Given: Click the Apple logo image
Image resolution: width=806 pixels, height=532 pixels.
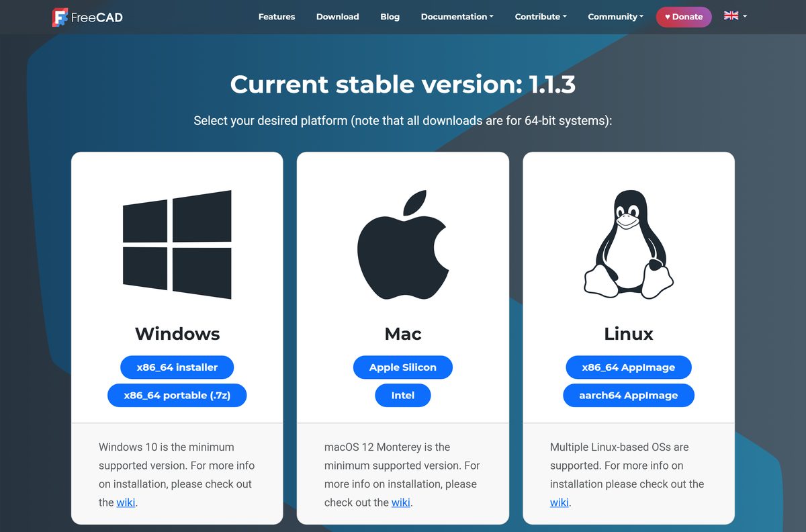Looking at the screenshot, I should [x=403, y=245].
